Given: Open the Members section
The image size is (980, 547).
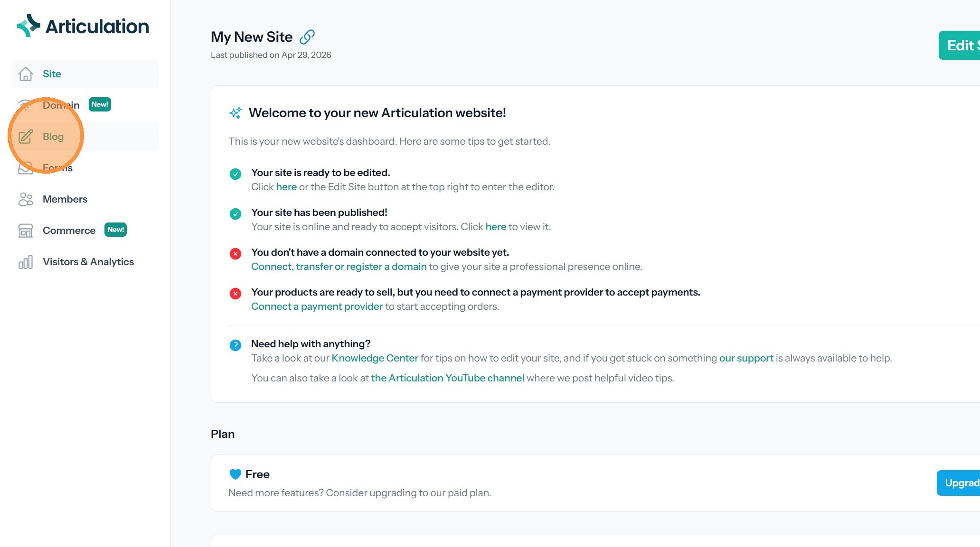Looking at the screenshot, I should [65, 199].
